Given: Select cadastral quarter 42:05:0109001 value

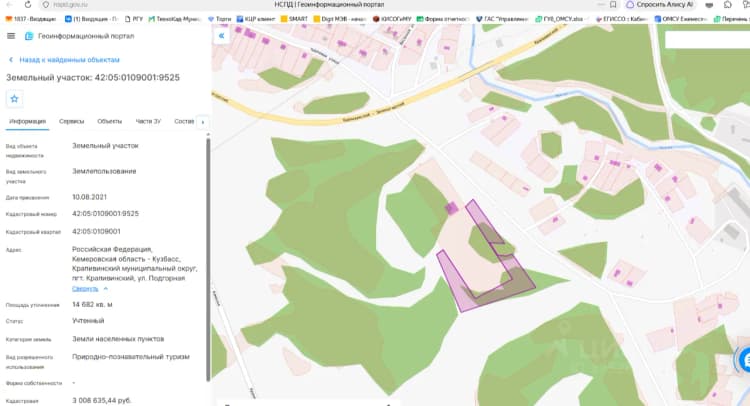Looking at the screenshot, I should [96, 231].
